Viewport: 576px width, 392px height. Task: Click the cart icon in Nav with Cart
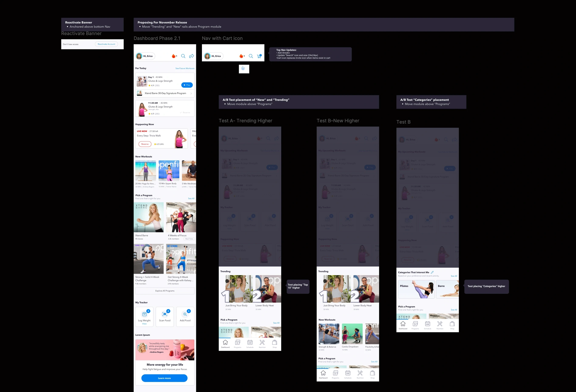tap(259, 56)
